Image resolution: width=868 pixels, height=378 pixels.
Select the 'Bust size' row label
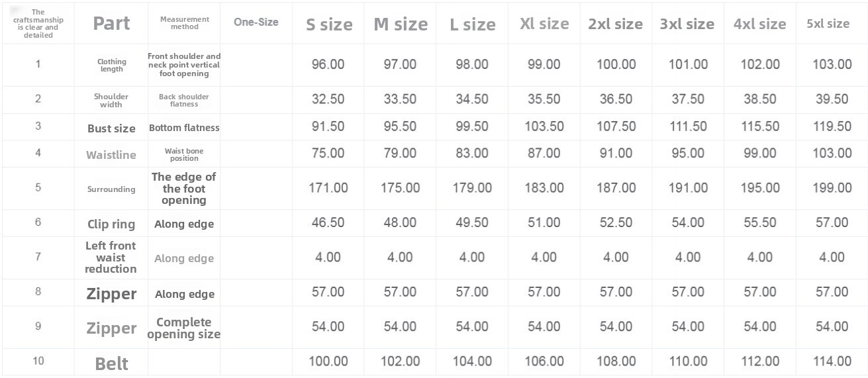(x=111, y=128)
